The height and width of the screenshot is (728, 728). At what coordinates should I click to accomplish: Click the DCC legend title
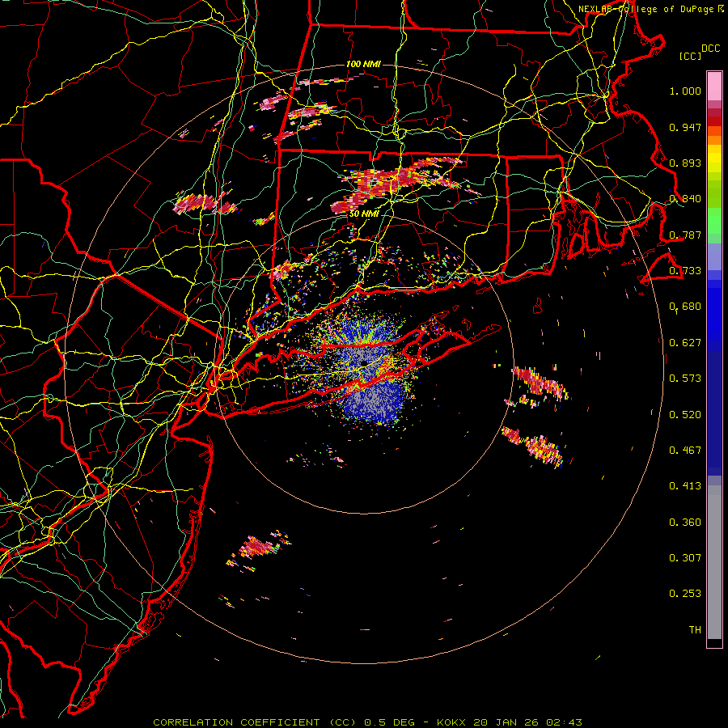[x=710, y=49]
